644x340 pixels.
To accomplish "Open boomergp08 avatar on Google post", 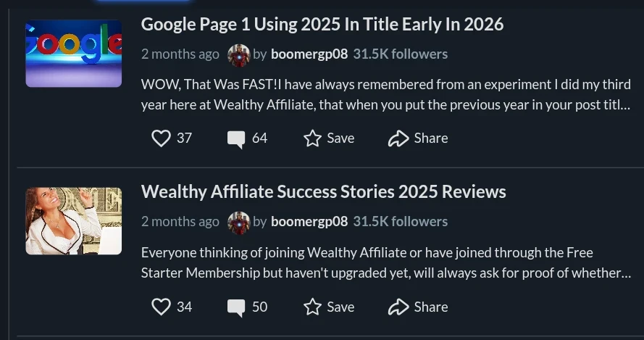I will [238, 54].
